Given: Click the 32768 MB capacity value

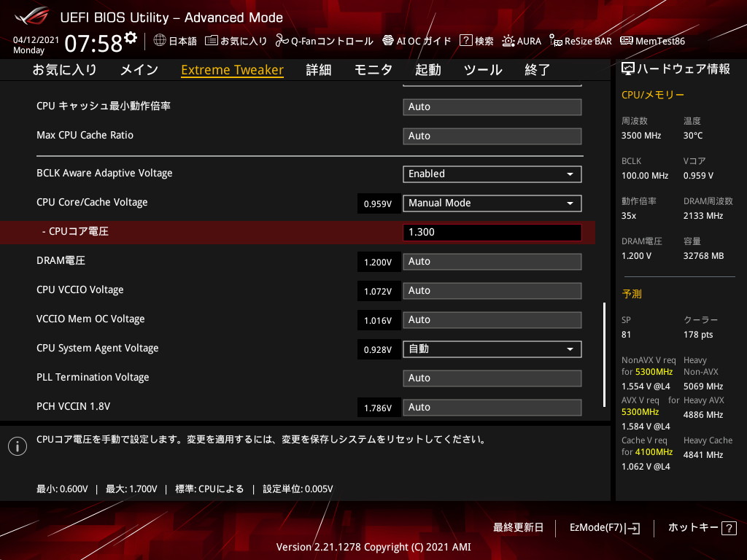Looking at the screenshot, I should tap(704, 256).
